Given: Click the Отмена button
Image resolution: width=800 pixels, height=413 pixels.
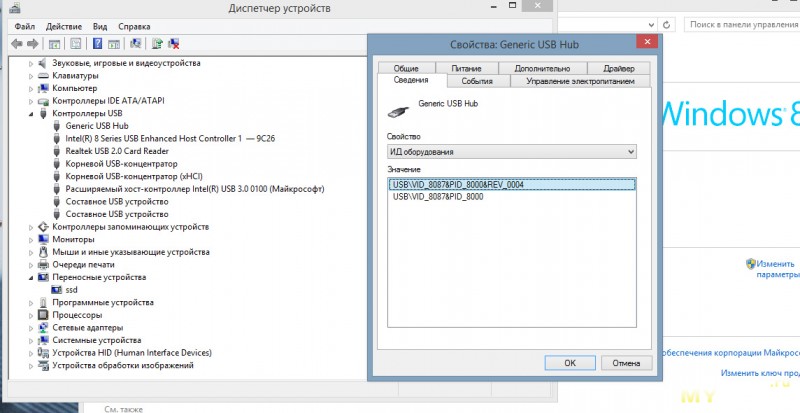Looking at the screenshot, I should [626, 363].
